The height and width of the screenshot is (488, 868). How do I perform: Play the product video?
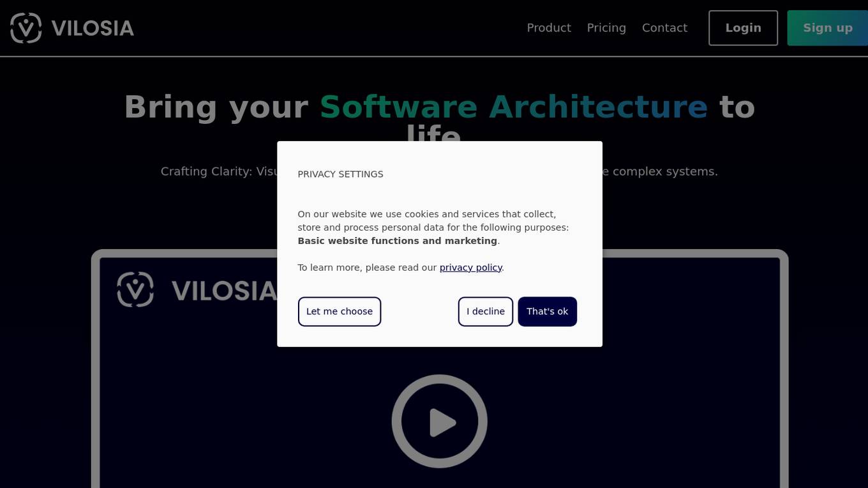tap(440, 422)
